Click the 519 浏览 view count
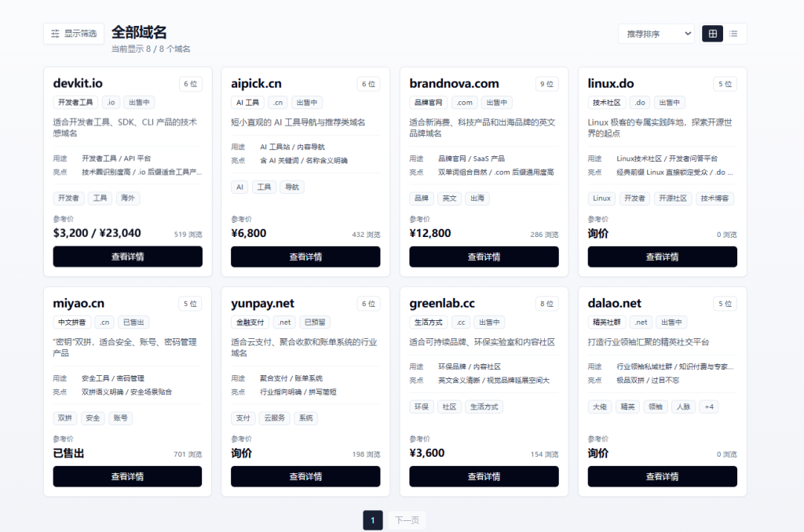 click(188, 235)
